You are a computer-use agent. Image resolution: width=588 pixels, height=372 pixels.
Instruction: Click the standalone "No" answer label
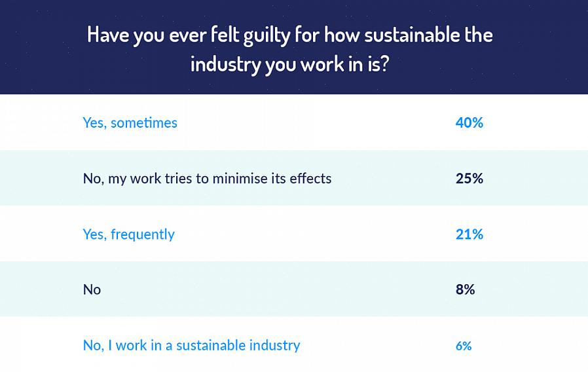pos(92,289)
